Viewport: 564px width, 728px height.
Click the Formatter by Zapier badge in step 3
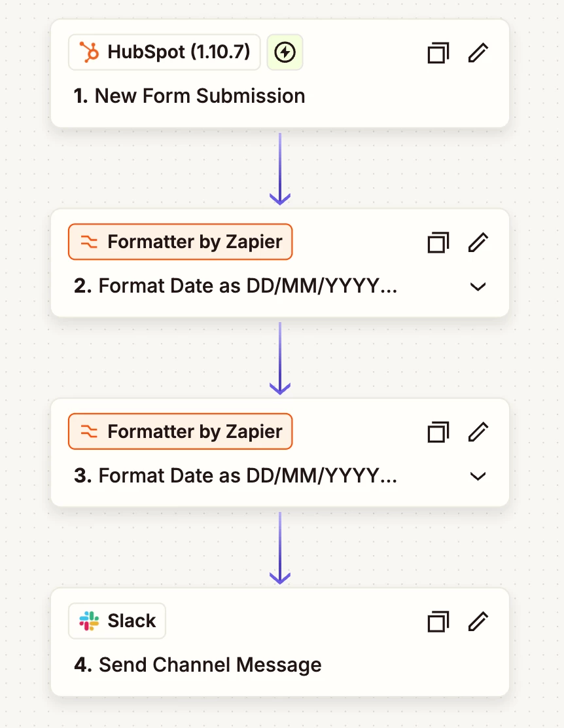(181, 431)
